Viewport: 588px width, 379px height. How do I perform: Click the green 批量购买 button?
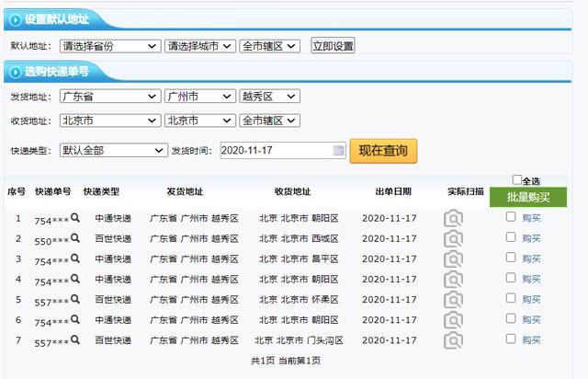(528, 197)
